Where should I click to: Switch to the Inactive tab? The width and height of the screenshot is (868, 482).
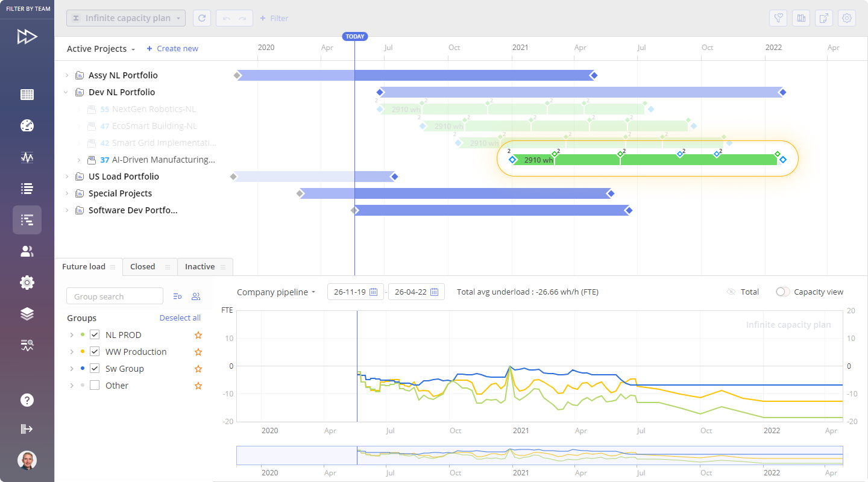click(200, 266)
